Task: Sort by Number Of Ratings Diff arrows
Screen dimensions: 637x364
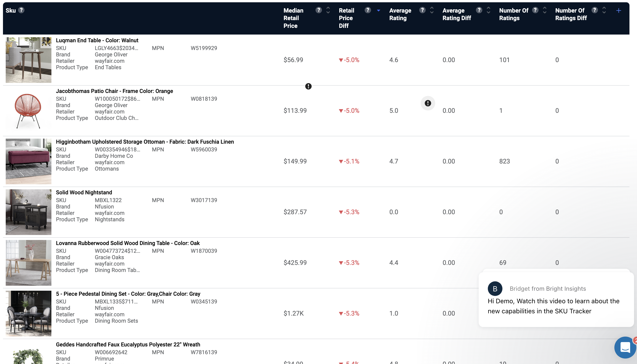Action: click(x=604, y=10)
